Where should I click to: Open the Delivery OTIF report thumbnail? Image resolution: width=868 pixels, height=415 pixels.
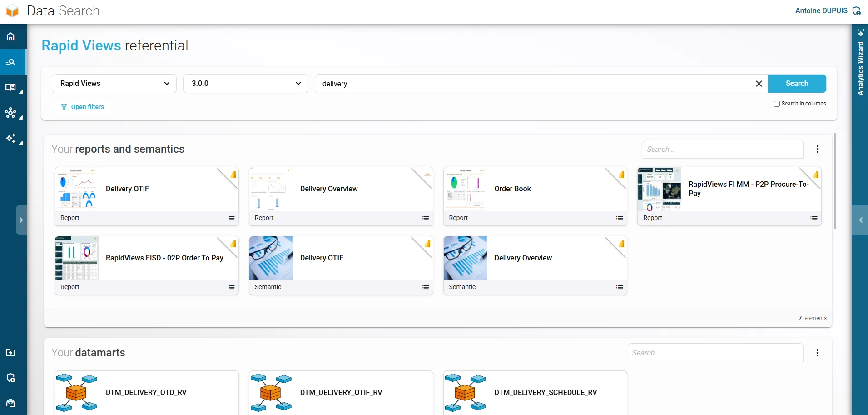76,189
